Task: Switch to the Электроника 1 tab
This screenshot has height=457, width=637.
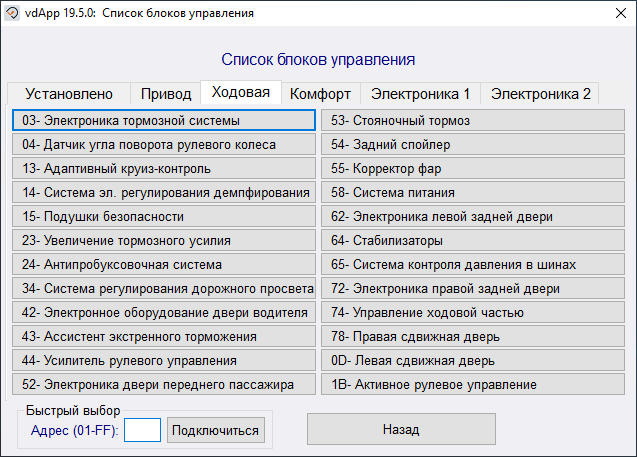Action: coord(420,94)
